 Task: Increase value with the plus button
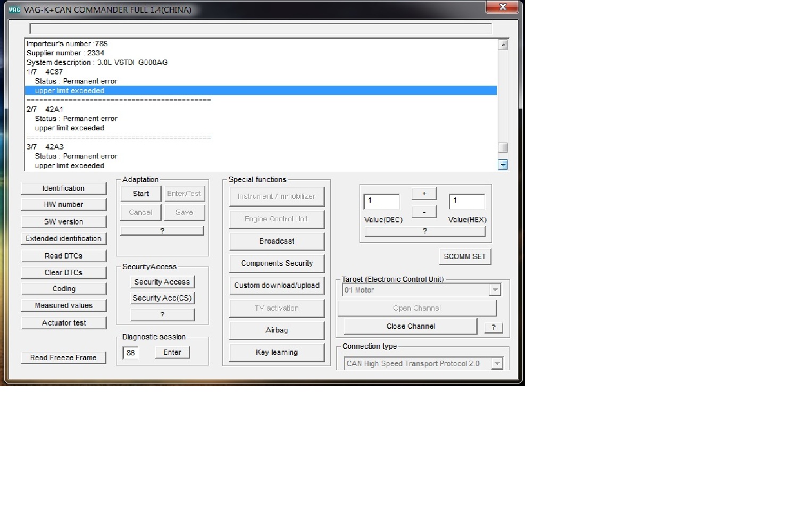[424, 194]
